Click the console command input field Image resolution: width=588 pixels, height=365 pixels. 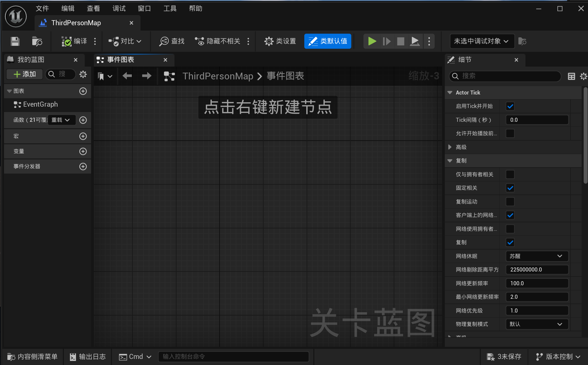tap(233, 357)
